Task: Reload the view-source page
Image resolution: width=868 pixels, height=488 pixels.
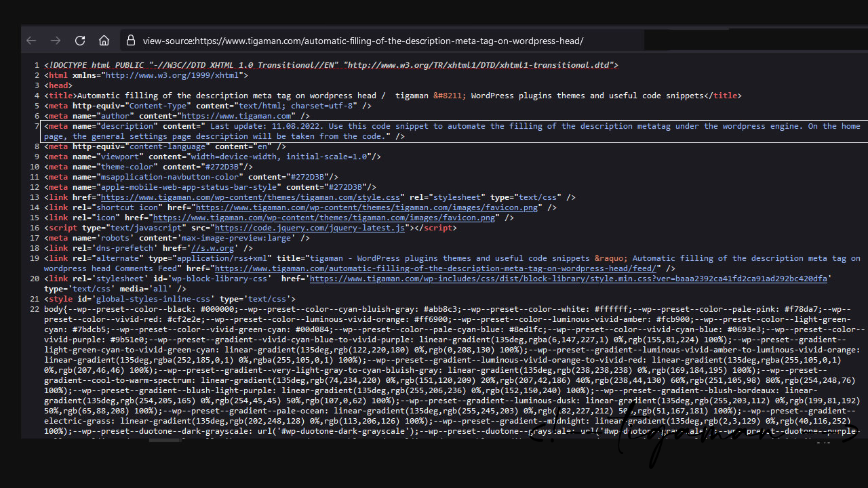Action: point(80,41)
